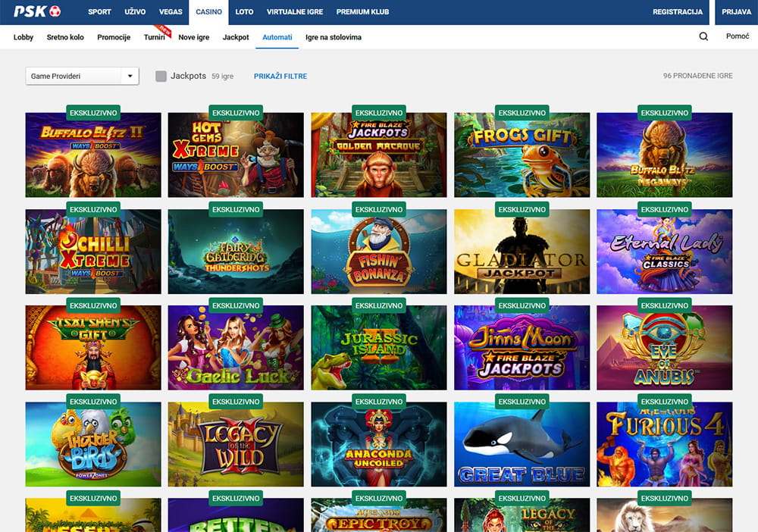Viewport: 758px width, 532px height.
Task: Open the Epic Troy game
Action: [x=379, y=515]
